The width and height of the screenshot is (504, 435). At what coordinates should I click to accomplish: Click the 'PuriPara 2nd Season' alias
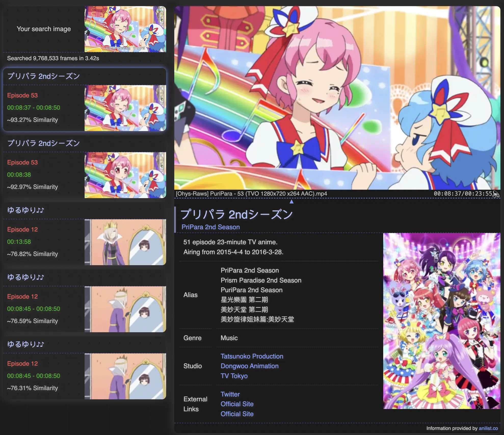point(251,290)
